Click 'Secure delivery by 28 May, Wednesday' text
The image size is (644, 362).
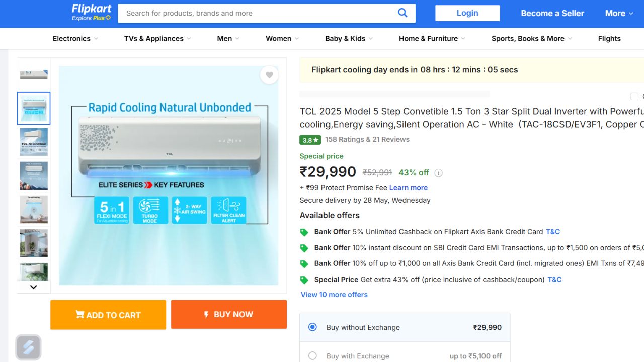pyautogui.click(x=365, y=200)
